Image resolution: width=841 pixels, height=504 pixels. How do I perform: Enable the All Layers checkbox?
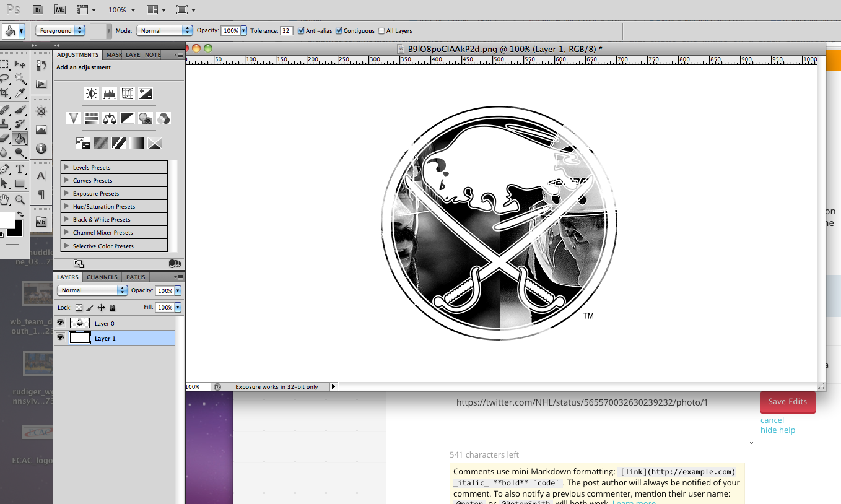point(381,31)
